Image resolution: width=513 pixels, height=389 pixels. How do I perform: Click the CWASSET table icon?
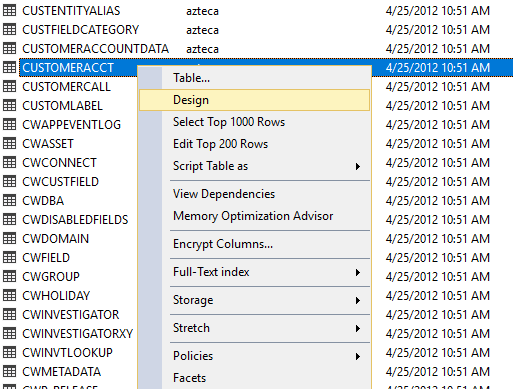tap(9, 144)
